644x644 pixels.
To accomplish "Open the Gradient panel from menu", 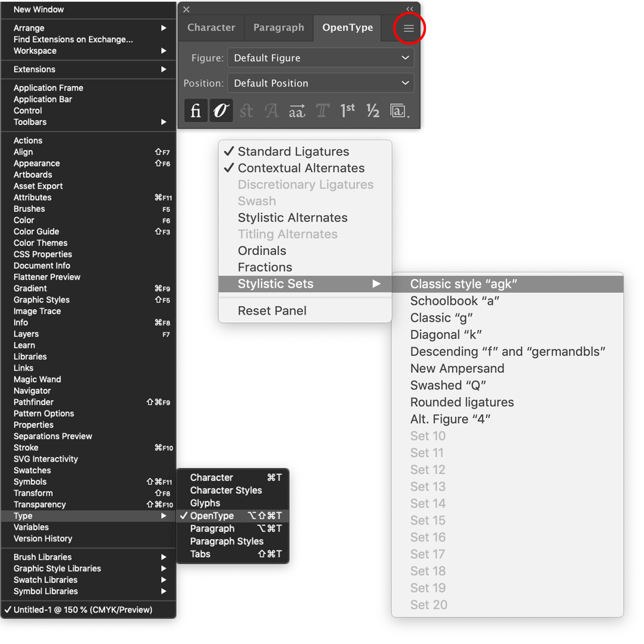I will [x=88, y=288].
